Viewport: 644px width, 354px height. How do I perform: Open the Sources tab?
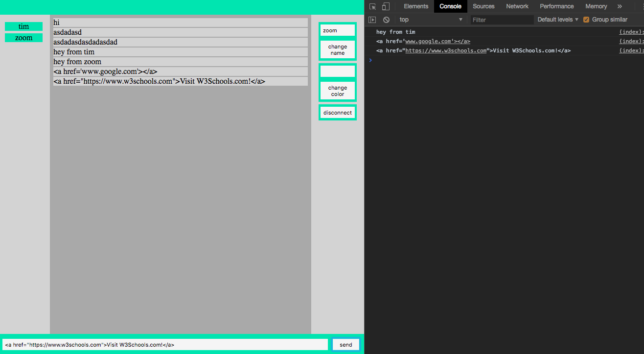point(483,6)
